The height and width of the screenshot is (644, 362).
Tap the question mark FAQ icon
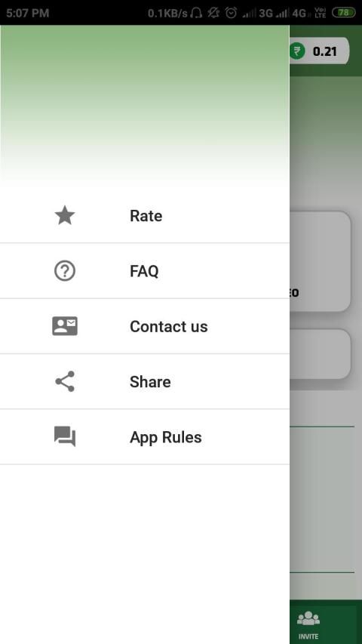(65, 271)
